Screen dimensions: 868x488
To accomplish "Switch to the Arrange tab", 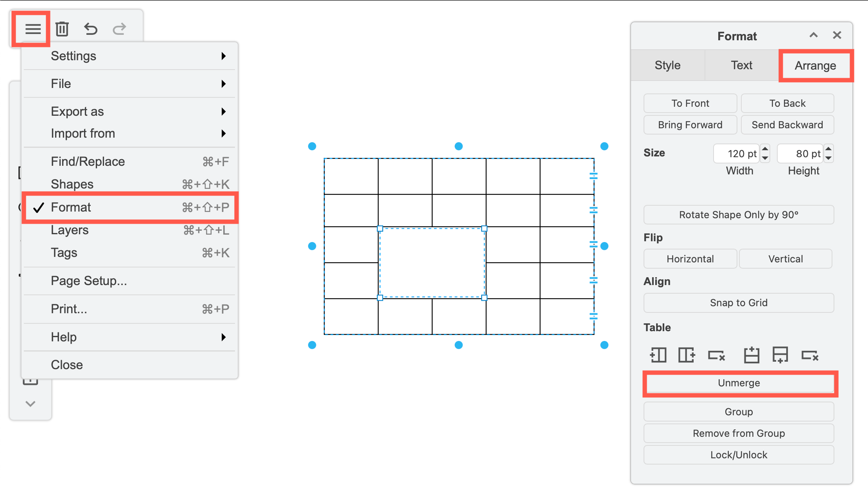I will coord(816,65).
